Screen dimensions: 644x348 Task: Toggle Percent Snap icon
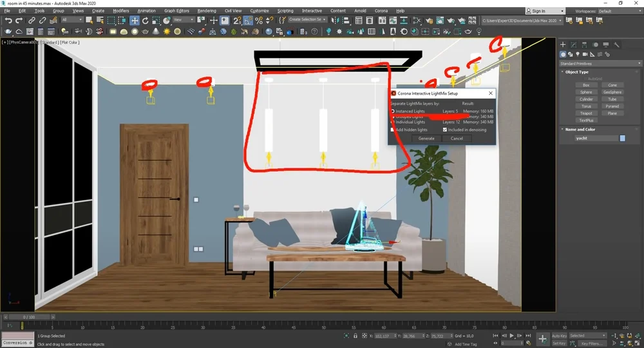(259, 20)
